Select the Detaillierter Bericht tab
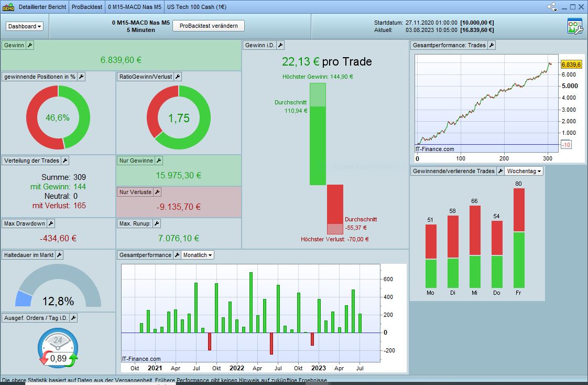The height and width of the screenshot is (385, 588). tap(42, 7)
